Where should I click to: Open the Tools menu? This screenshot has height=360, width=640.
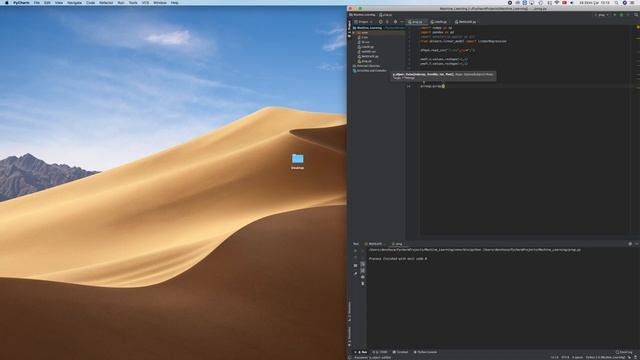(x=133, y=2)
